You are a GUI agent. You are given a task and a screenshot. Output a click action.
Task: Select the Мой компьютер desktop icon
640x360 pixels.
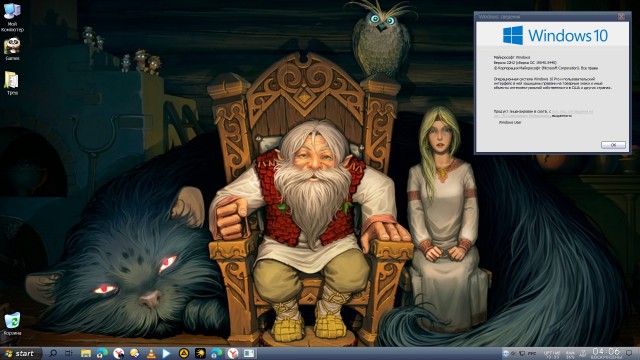[12, 16]
